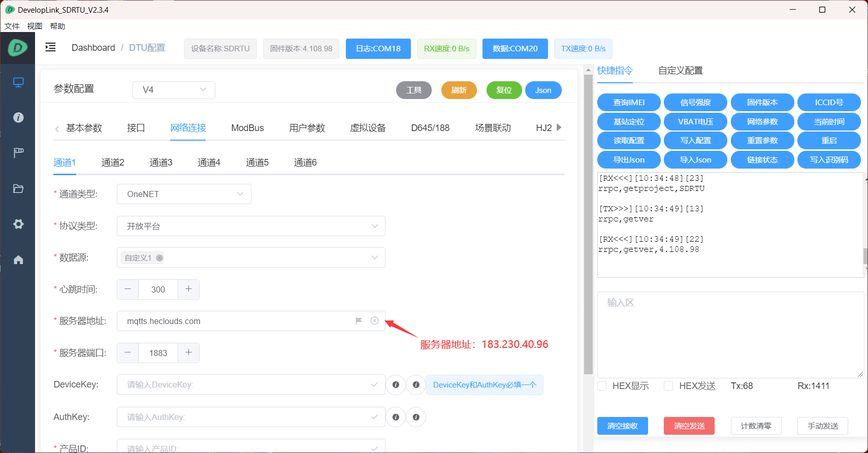
Task: Select the 通道6 tab
Action: [305, 163]
